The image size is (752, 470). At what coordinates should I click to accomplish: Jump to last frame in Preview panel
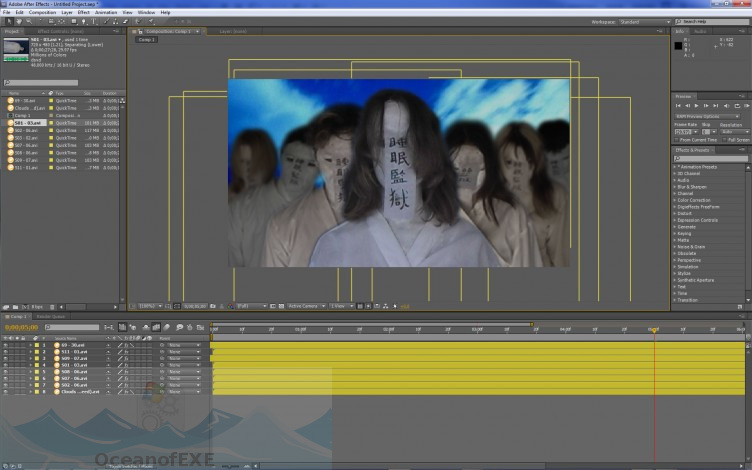click(x=716, y=106)
